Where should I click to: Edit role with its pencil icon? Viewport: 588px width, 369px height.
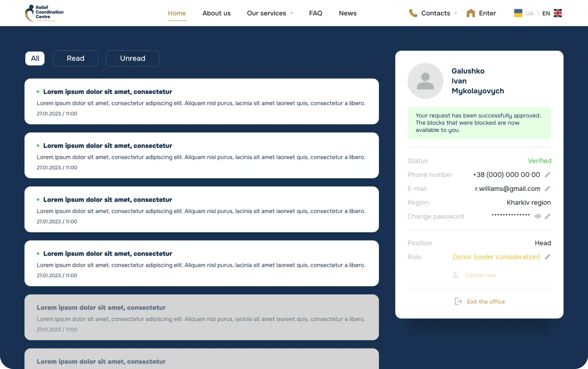547,257
